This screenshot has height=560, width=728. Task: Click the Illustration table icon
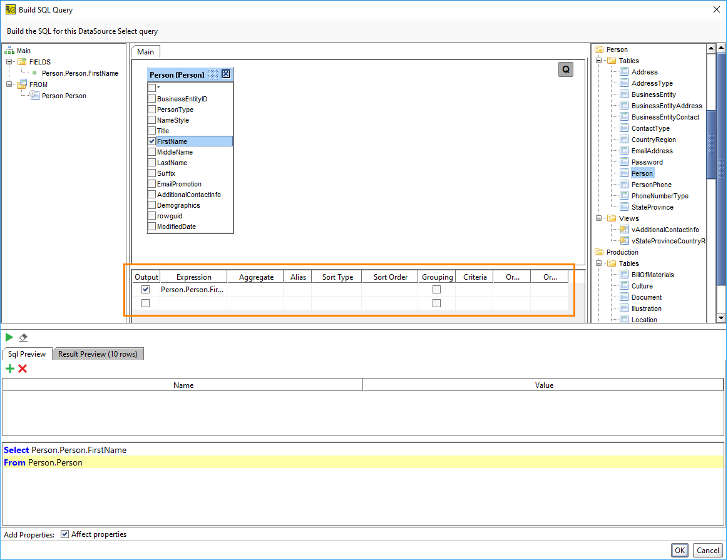coord(624,308)
